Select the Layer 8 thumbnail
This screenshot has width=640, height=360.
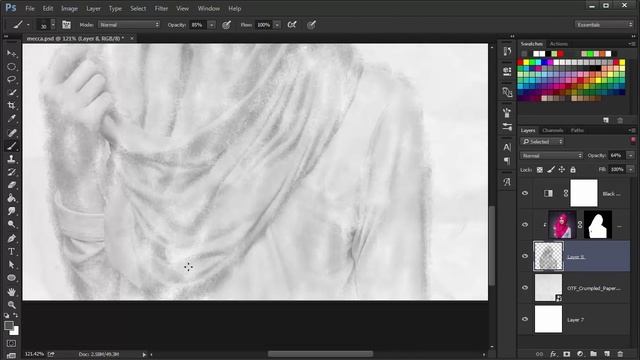click(x=548, y=256)
